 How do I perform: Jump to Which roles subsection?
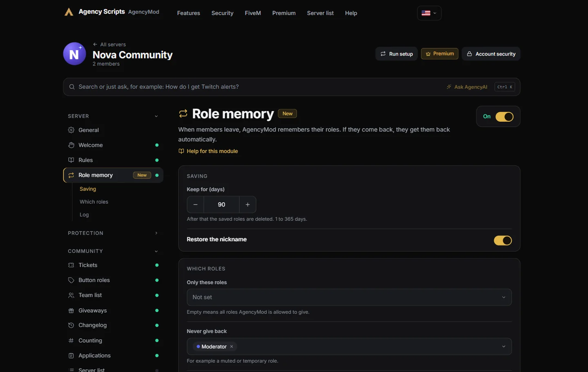click(x=94, y=202)
